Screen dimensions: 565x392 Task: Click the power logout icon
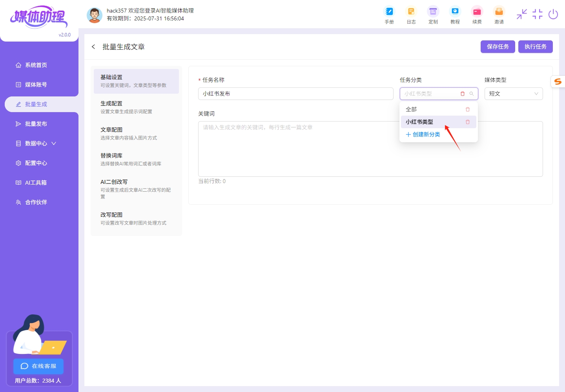pos(553,14)
